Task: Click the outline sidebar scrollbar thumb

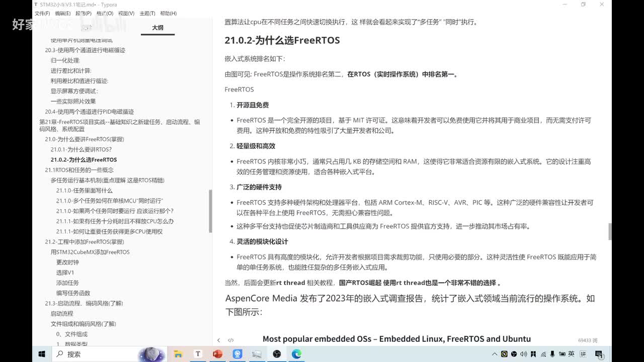Action: coord(210,211)
